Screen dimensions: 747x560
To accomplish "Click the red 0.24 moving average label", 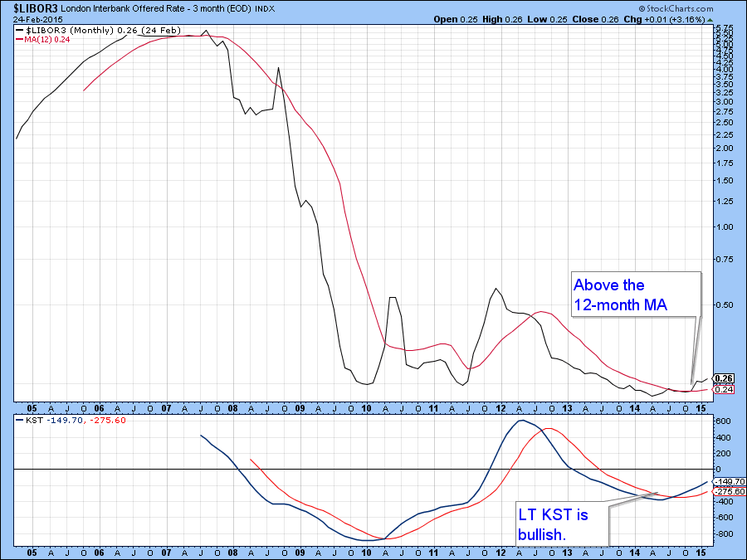I will click(723, 389).
